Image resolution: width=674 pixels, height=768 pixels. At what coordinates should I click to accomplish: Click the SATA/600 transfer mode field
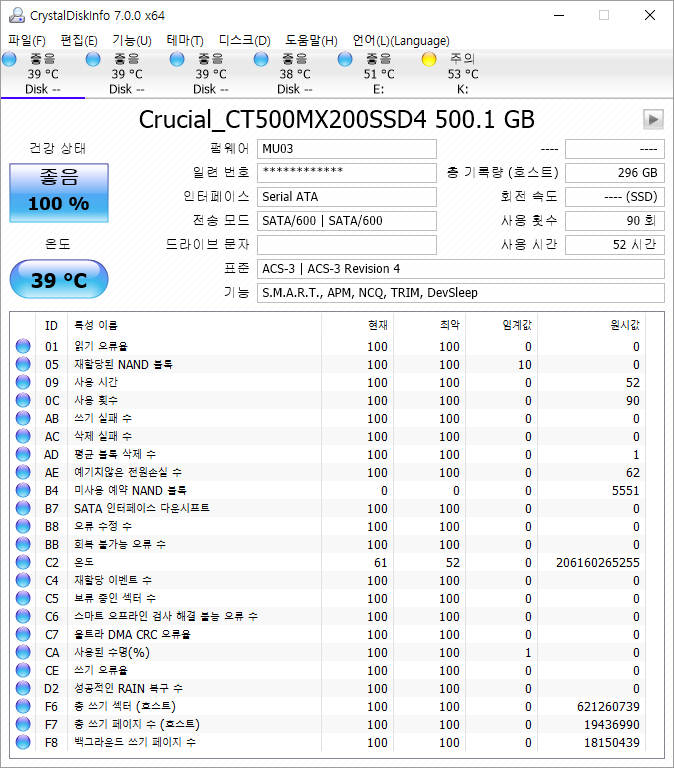click(347, 221)
